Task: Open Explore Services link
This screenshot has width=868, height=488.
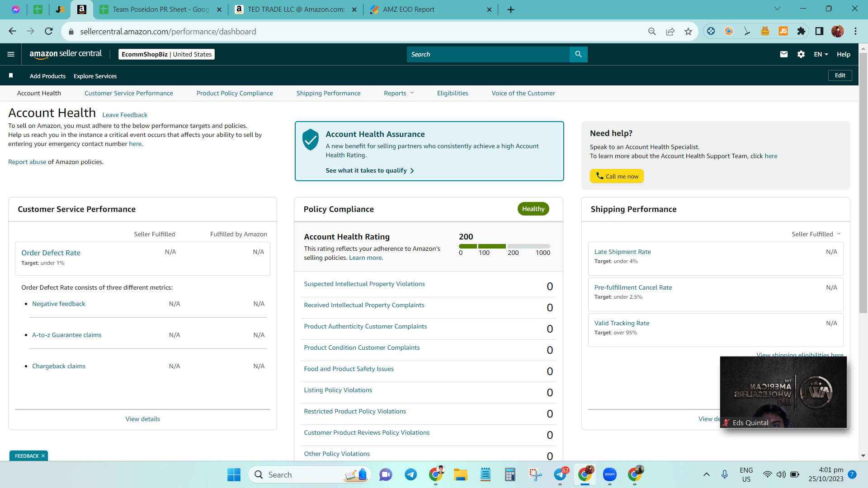Action: 95,76
